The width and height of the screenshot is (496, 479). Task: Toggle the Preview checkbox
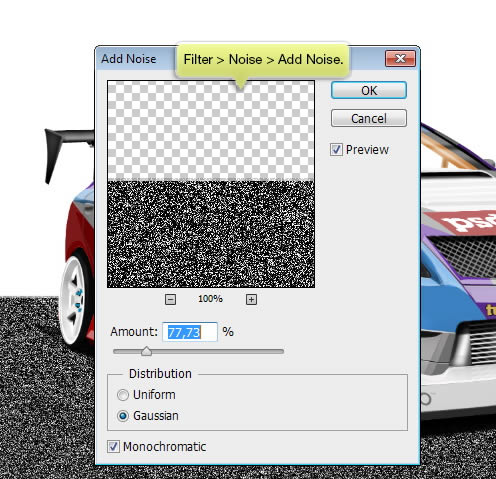click(x=336, y=150)
